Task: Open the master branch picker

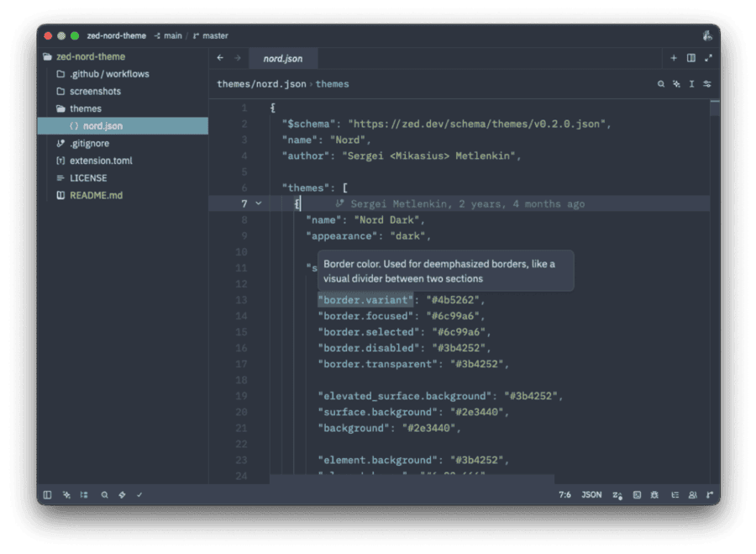Action: tap(211, 35)
